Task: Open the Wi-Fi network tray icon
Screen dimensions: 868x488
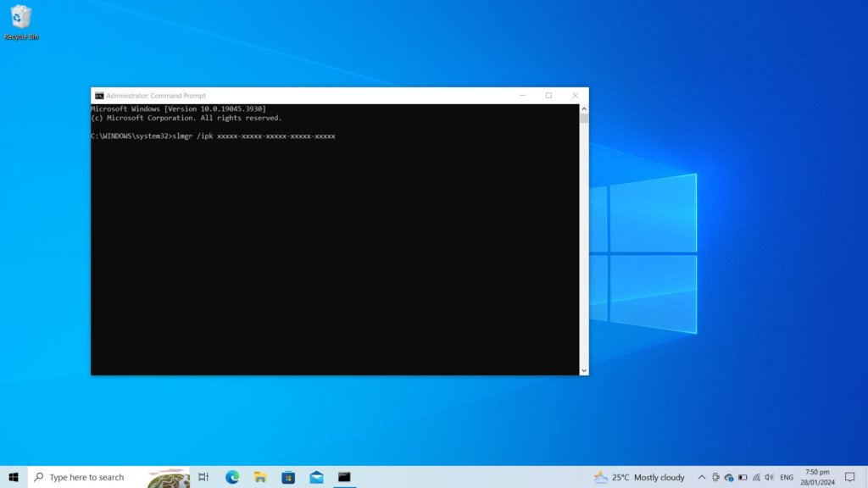Action: 756,477
